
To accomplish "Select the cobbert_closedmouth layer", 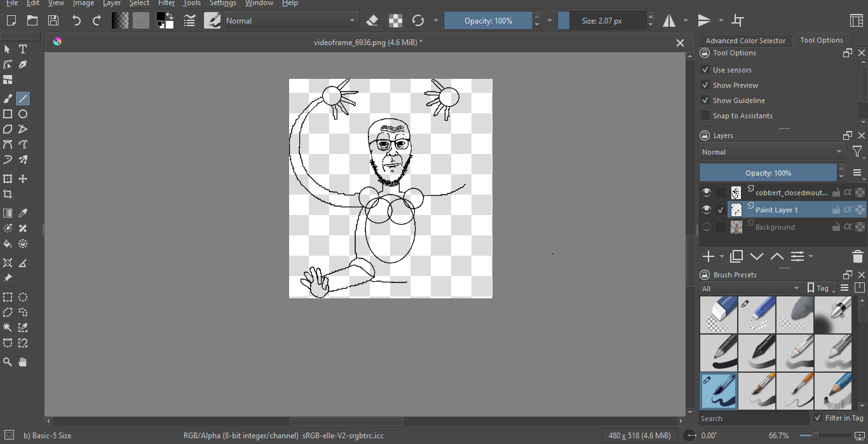I will [x=792, y=192].
